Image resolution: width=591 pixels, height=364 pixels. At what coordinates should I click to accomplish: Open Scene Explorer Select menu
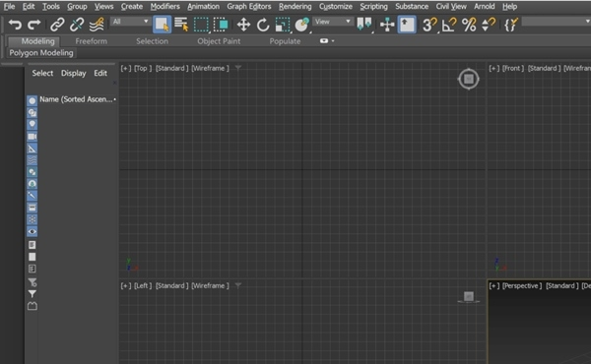pyautogui.click(x=42, y=73)
